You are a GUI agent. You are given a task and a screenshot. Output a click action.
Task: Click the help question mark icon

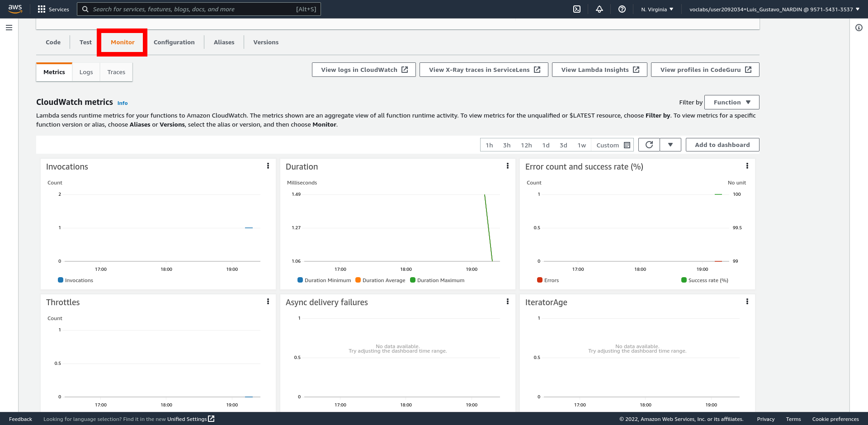pyautogui.click(x=622, y=9)
